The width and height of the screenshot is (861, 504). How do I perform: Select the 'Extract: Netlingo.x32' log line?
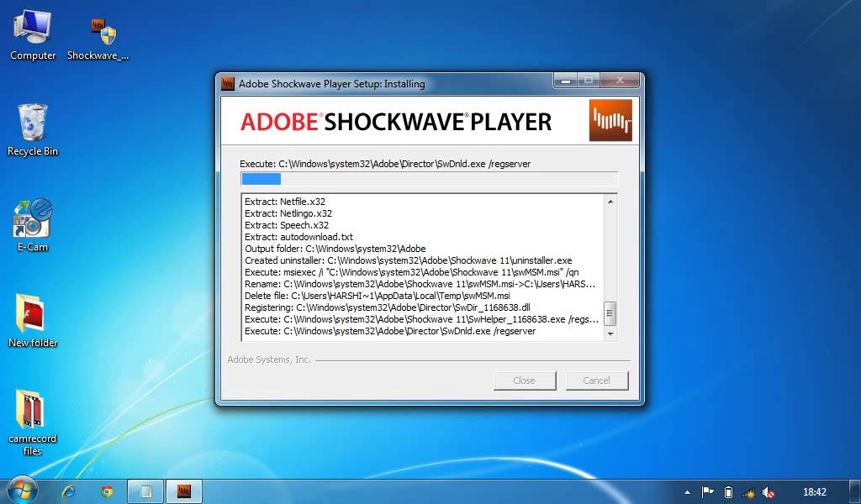[288, 213]
